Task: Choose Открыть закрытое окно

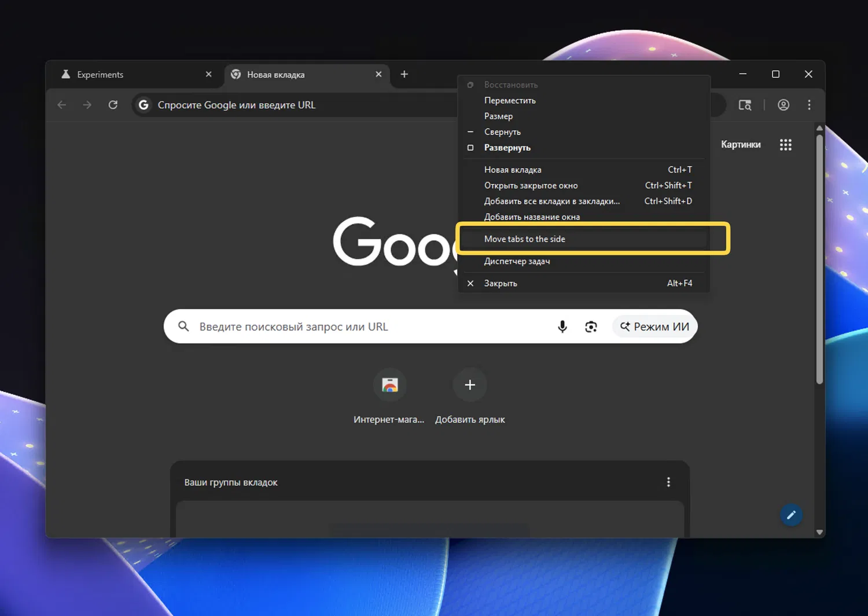Action: [x=583, y=185]
